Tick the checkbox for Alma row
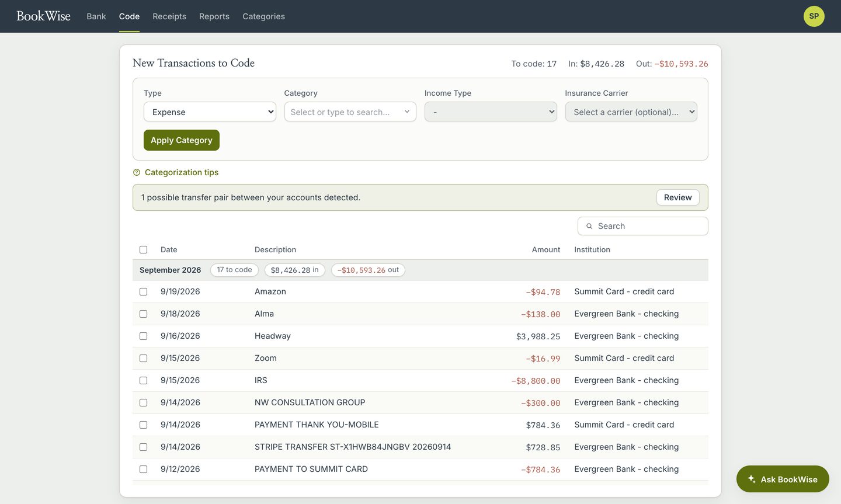Image resolution: width=841 pixels, height=504 pixels. coord(143,314)
